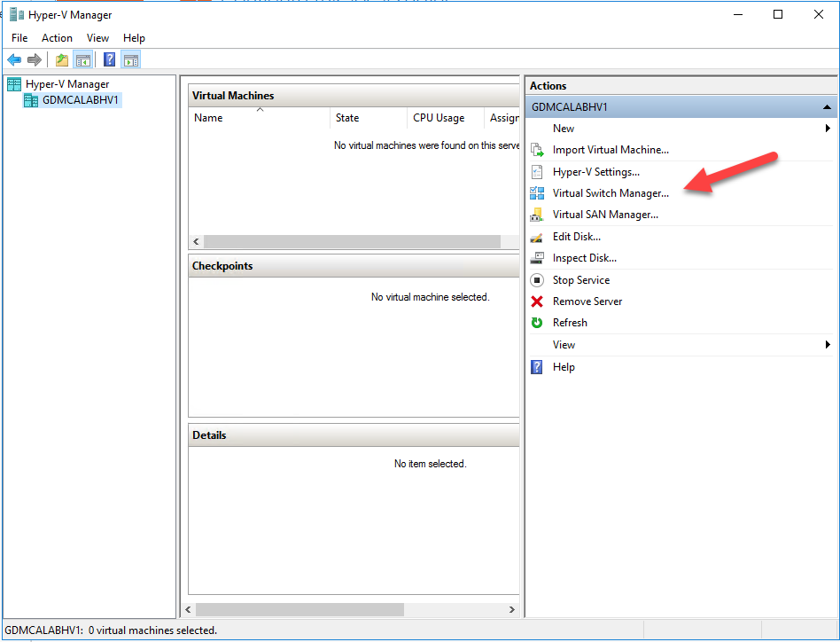The width and height of the screenshot is (840, 642).
Task: Click the Edit Disk pencil icon
Action: (x=537, y=237)
